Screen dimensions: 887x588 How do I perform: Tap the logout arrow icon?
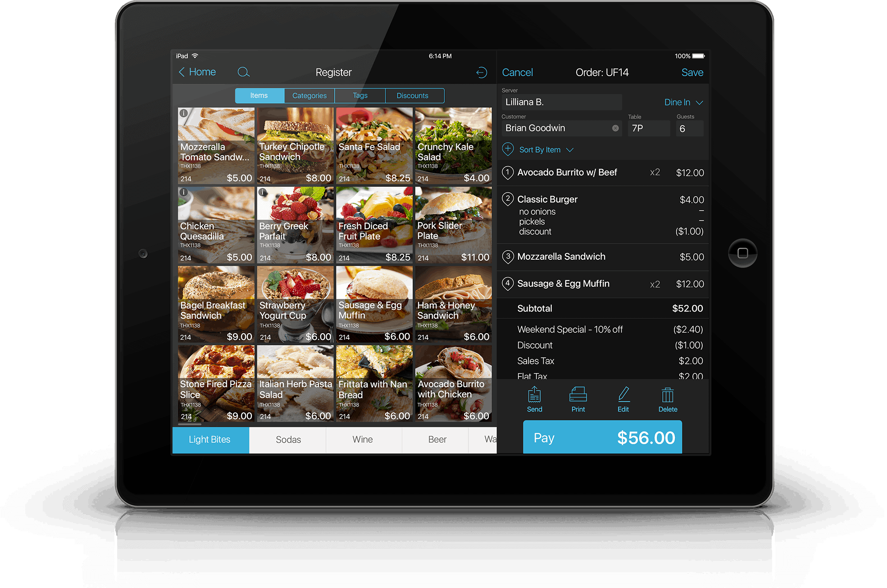482,72
